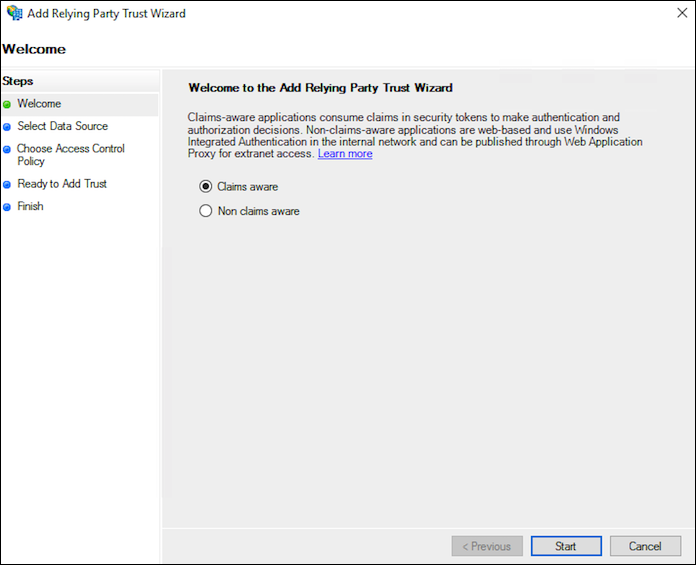Jump to Ready to Add Trust step
Image resolution: width=696 pixels, height=565 pixels.
coord(62,184)
